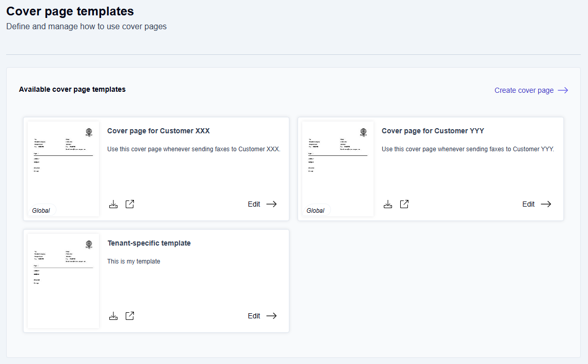Click the Global badge on Customer YYY thumbnail
Screen dimensions: 588x364
coord(316,211)
